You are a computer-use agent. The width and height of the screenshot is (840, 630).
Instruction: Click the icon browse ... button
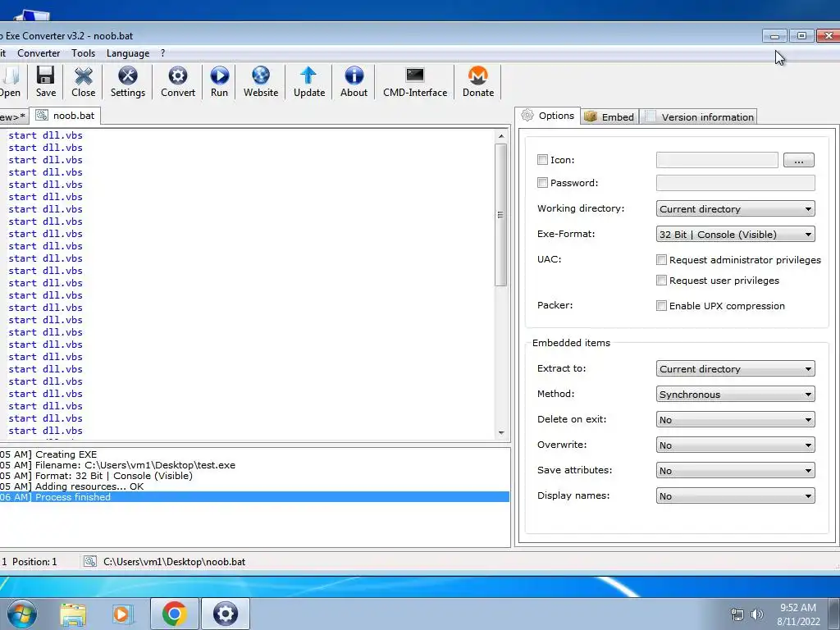(x=799, y=160)
